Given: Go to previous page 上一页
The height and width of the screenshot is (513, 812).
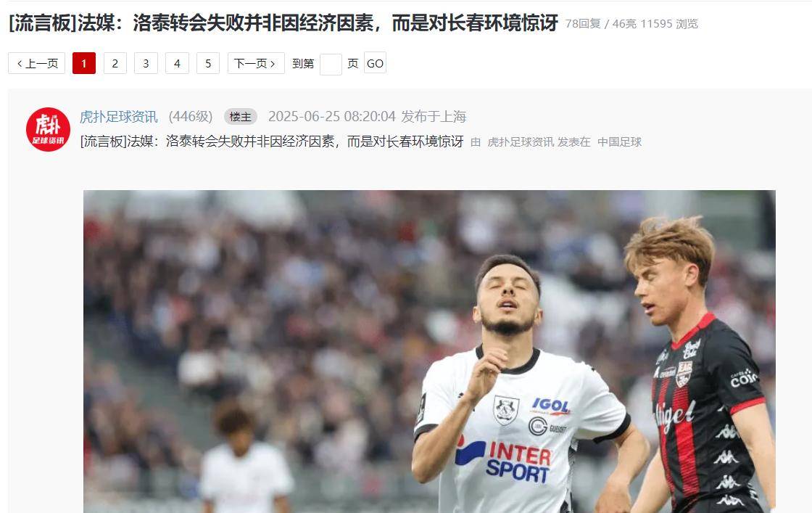Looking at the screenshot, I should pos(37,63).
